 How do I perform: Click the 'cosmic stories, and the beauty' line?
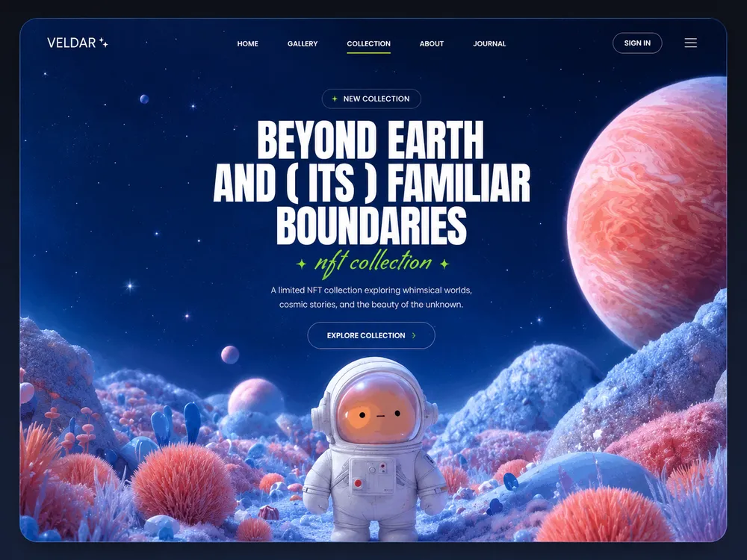click(x=371, y=305)
